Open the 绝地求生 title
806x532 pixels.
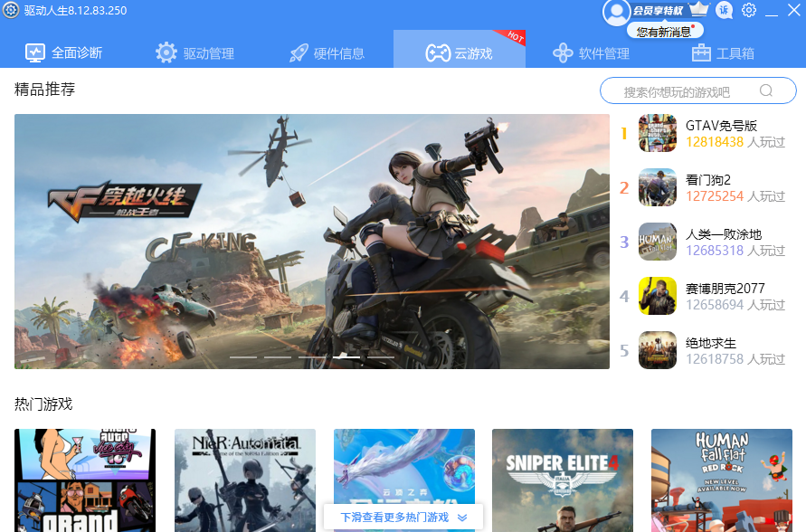[x=711, y=343]
